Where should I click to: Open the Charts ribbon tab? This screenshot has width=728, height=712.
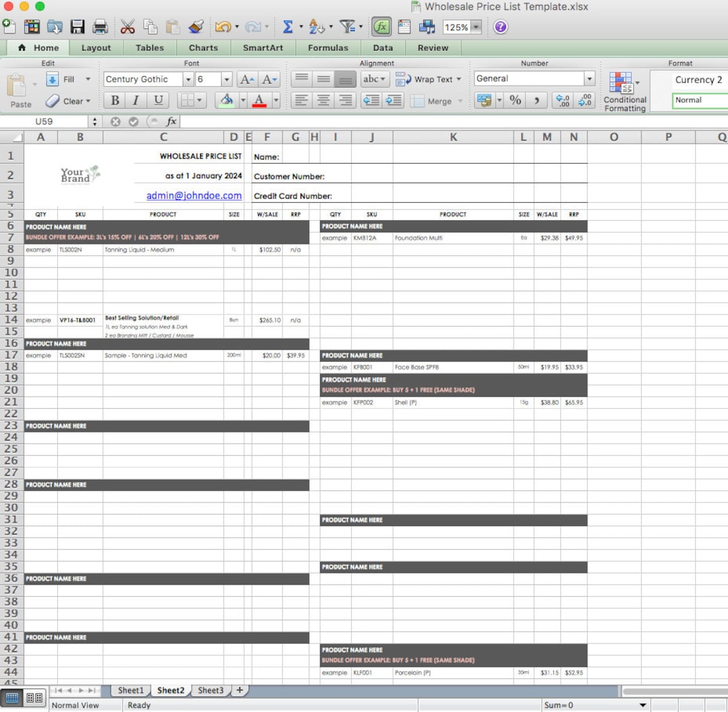[x=204, y=48]
